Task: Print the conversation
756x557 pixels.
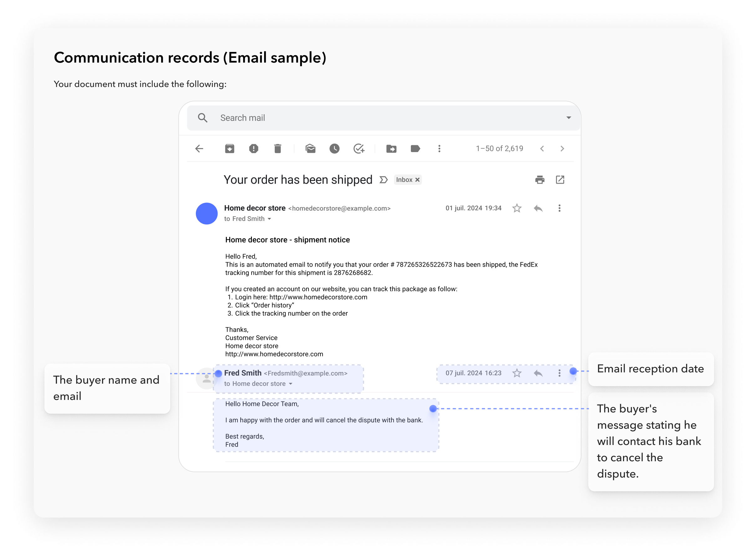Action: pyautogui.click(x=540, y=180)
